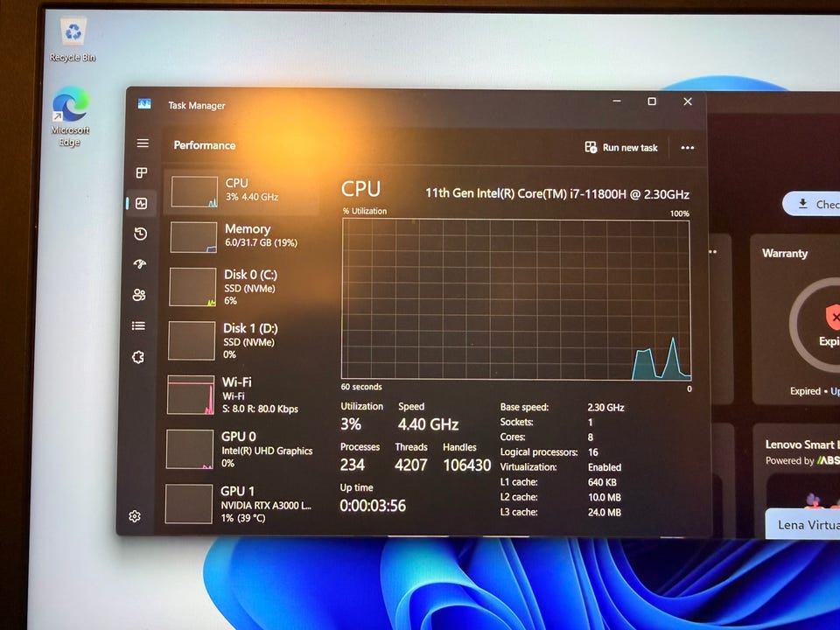Click the 11th Gen Intel Core i7-11800H label
The width and height of the screenshot is (840, 630).
(557, 193)
